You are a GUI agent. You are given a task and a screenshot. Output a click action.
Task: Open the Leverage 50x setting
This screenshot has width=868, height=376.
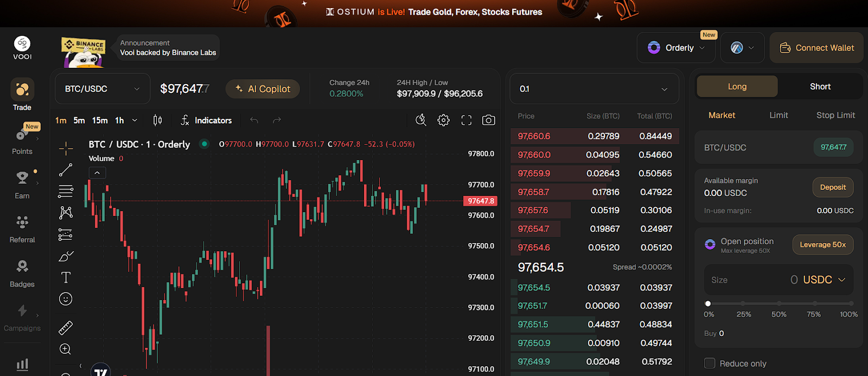(x=823, y=245)
